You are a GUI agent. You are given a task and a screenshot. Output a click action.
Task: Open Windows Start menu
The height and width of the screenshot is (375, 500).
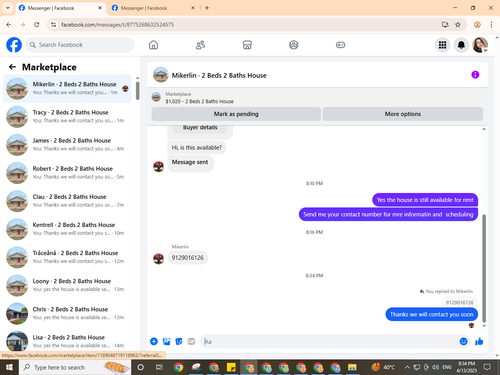click(9, 367)
